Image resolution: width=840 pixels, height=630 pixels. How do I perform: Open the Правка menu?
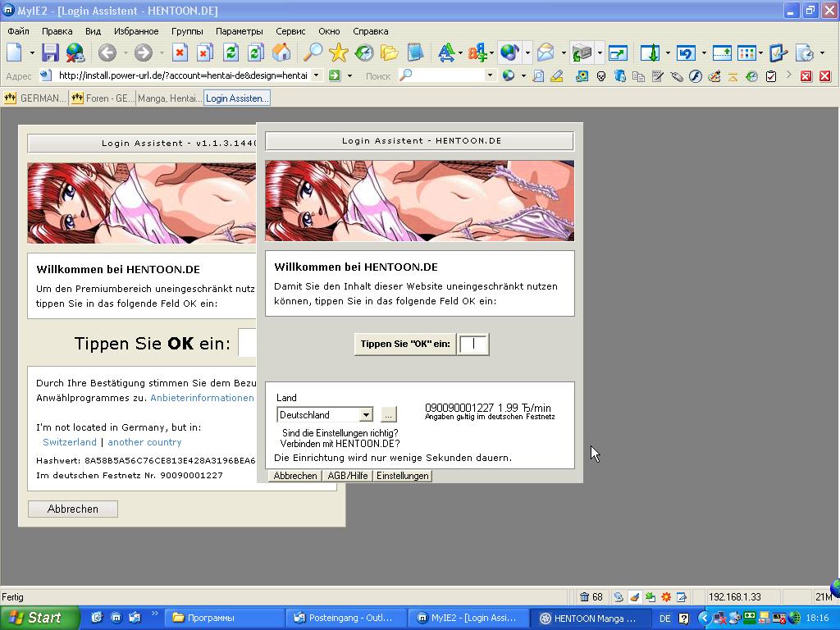(x=57, y=31)
